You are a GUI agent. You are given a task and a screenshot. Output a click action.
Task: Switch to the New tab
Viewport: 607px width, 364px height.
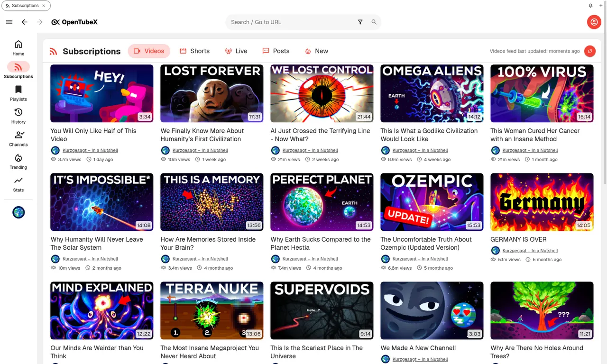(x=316, y=51)
